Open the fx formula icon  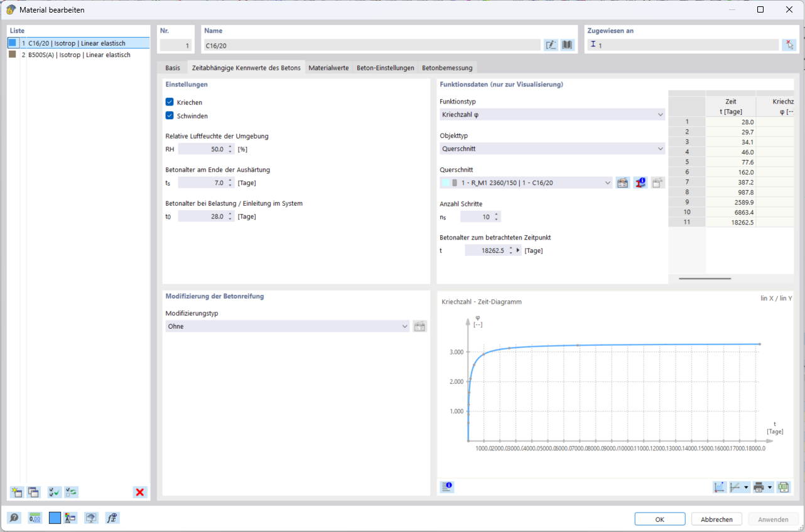point(112,518)
